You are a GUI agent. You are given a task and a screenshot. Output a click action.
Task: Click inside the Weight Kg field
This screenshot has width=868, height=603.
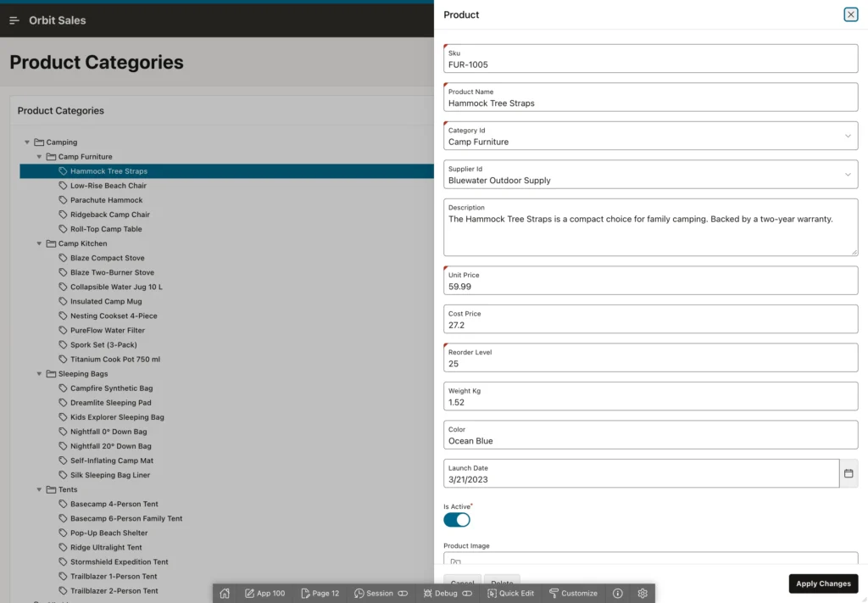pyautogui.click(x=650, y=396)
